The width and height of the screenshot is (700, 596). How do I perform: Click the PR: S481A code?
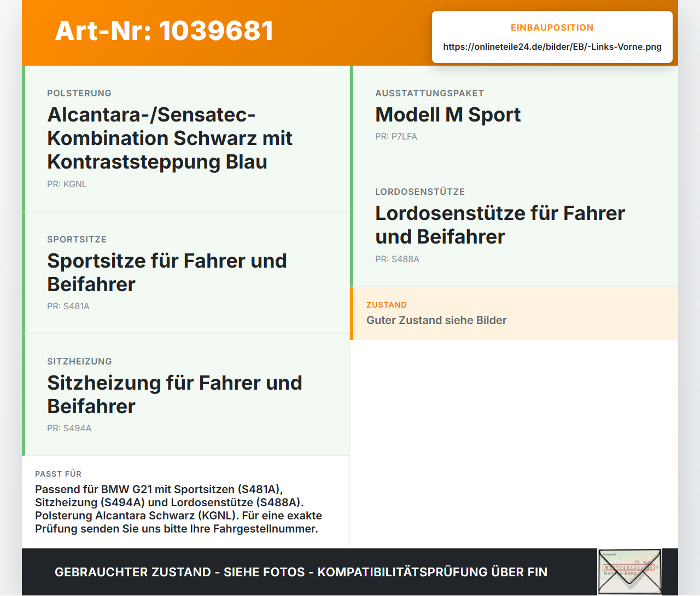[68, 306]
